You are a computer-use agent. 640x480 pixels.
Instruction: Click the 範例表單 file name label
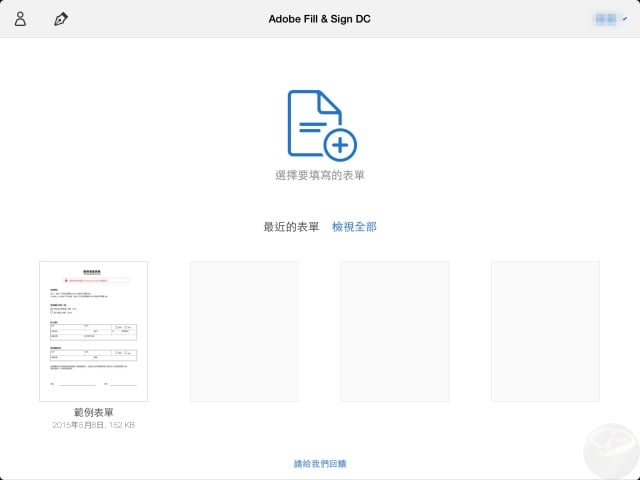(94, 412)
